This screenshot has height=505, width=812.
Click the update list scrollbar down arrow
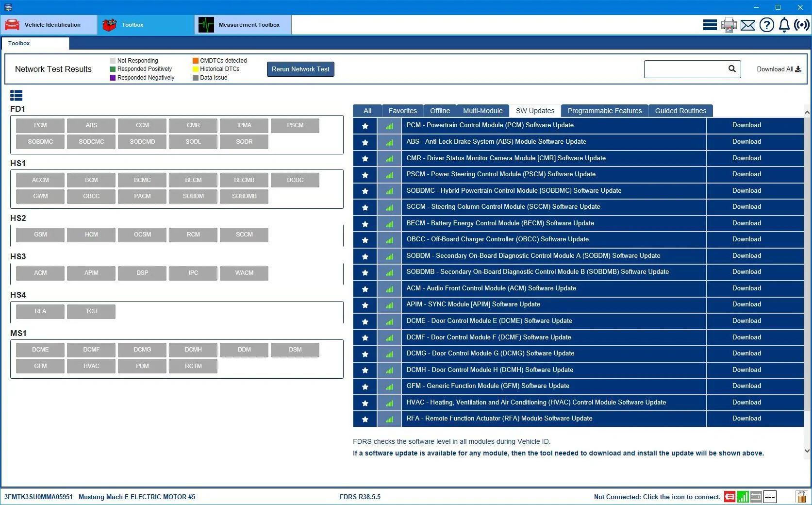807,451
